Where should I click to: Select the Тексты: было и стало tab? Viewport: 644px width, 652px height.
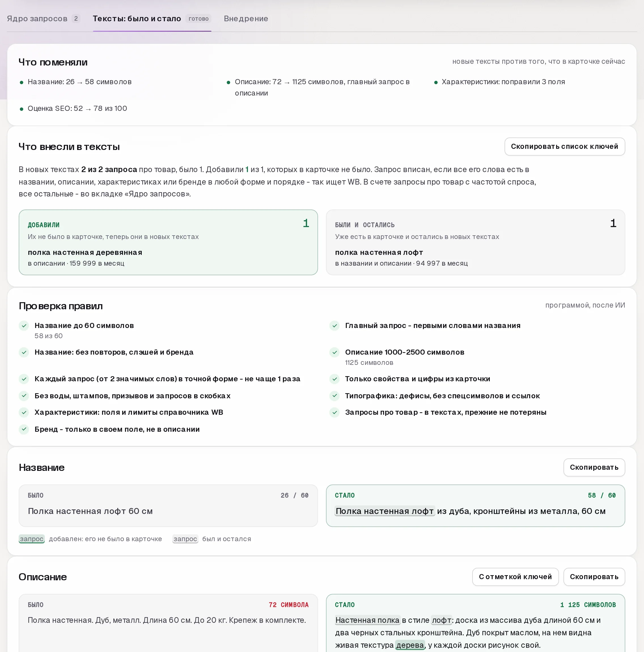pos(152,18)
